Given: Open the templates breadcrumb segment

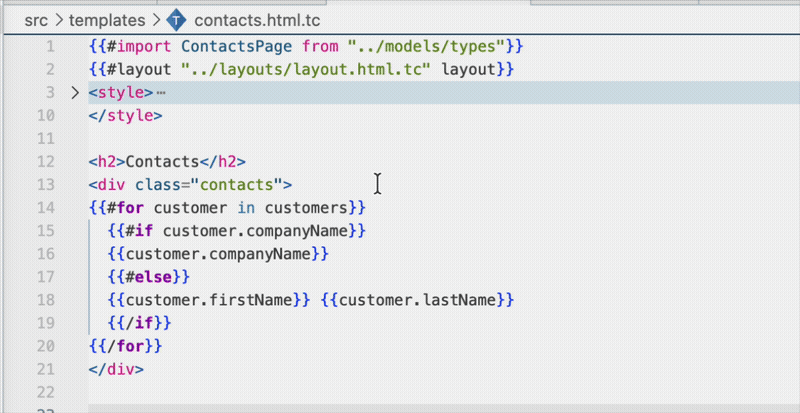Looking at the screenshot, I should pos(107,20).
